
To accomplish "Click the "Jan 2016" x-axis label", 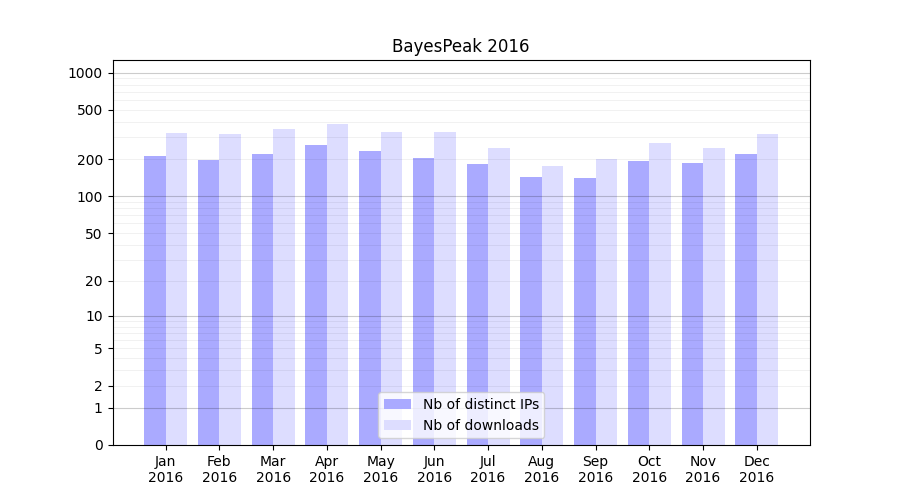I will click(166, 469).
